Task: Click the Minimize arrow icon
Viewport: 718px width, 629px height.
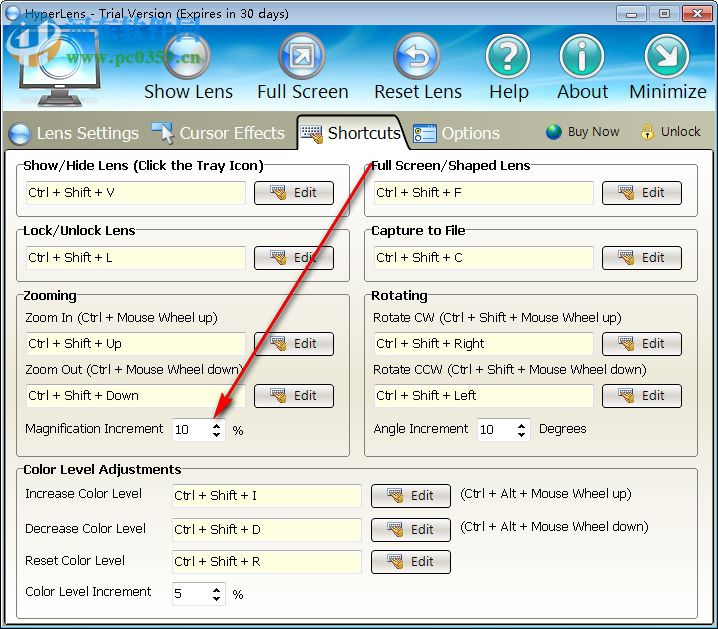Action: 667,57
